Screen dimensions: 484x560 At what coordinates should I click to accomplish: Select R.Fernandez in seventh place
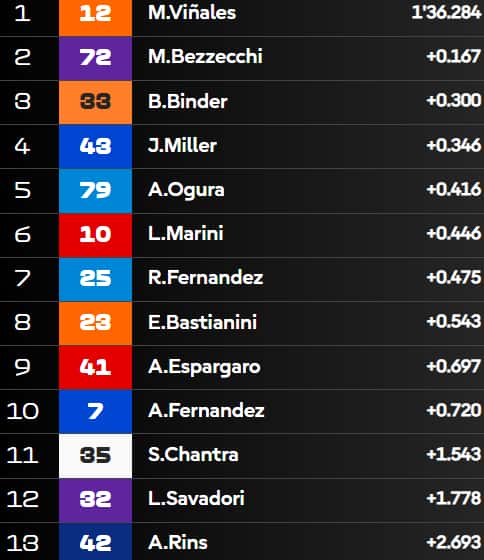[205, 278]
